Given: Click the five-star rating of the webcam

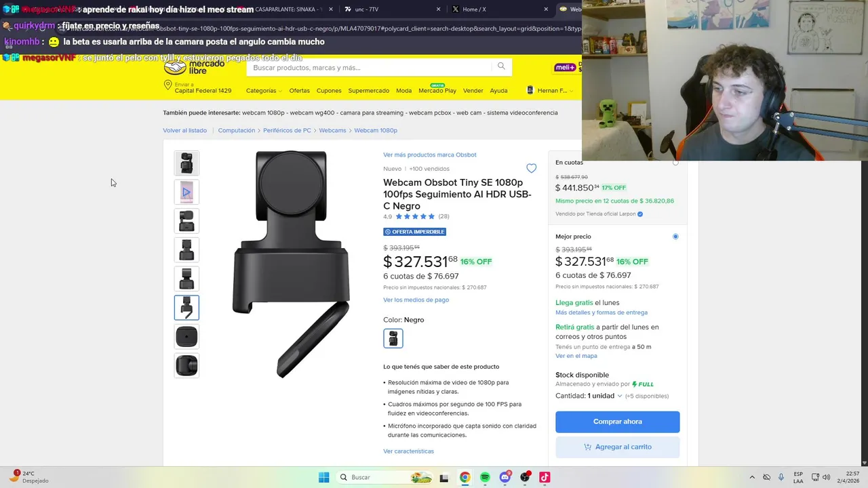Looking at the screenshot, I should coord(415,216).
